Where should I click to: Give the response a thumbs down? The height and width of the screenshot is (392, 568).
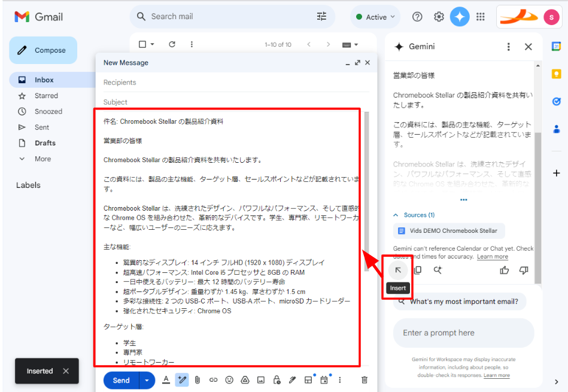524,270
